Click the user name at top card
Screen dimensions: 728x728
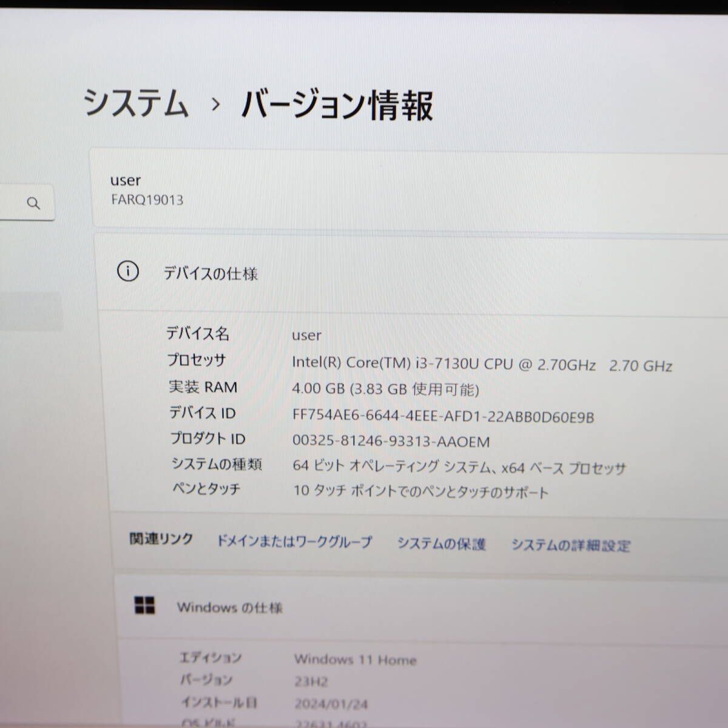pos(126,180)
